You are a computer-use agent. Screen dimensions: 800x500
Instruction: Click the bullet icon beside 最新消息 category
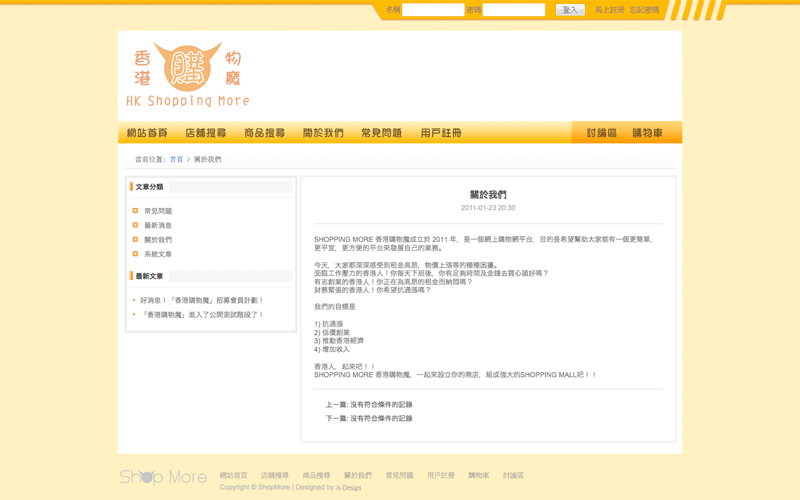pos(135,225)
